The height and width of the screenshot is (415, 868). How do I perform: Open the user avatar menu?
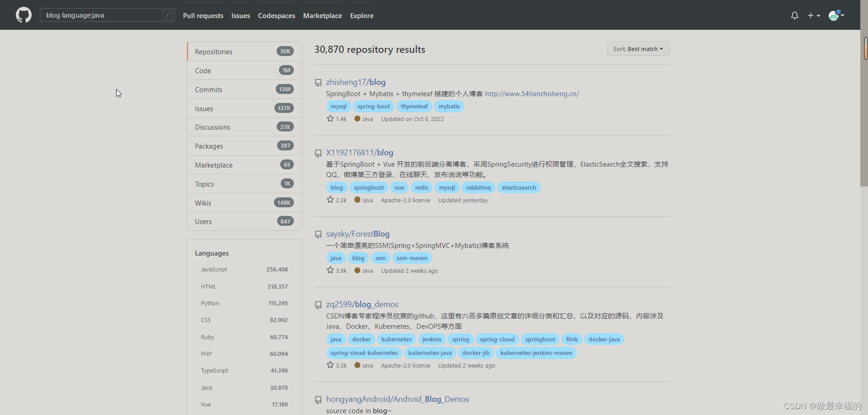(836, 15)
